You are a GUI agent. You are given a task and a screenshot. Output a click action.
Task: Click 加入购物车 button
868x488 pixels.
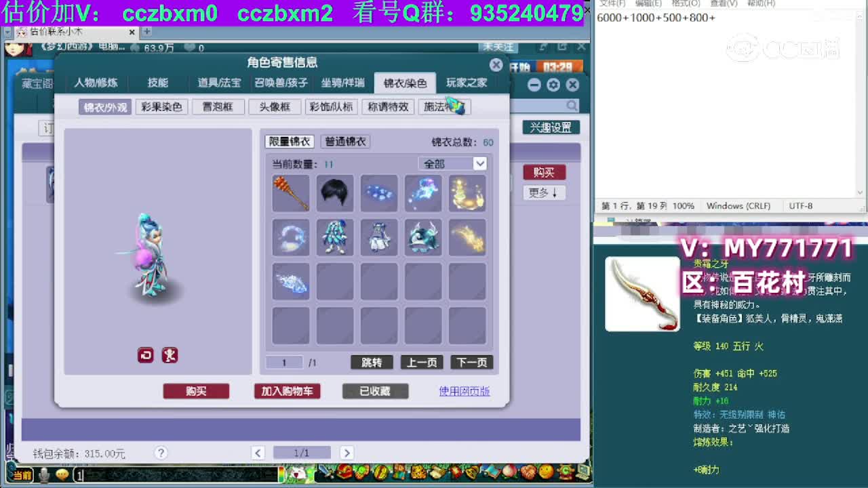pos(287,391)
